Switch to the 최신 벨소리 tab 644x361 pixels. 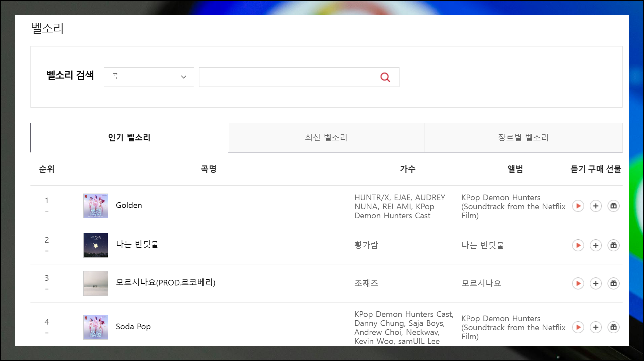326,137
